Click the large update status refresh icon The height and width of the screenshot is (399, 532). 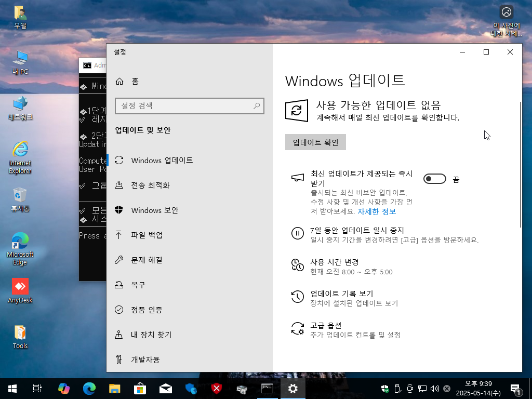[297, 110]
